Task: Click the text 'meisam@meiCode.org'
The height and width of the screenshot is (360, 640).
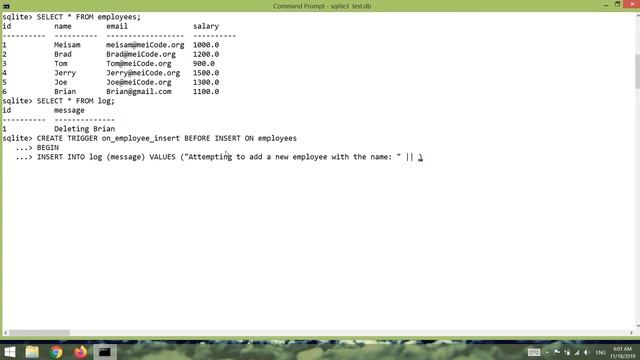Action: [x=145, y=45]
